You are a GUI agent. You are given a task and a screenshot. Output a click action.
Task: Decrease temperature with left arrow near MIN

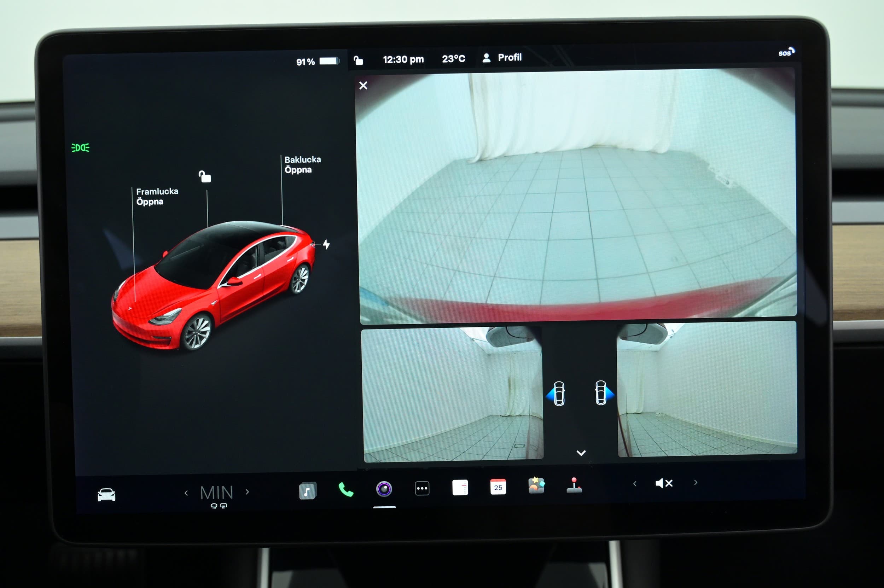click(186, 493)
